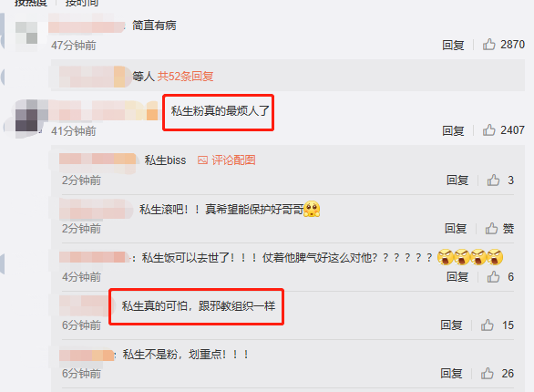The height and width of the screenshot is (392, 534).
Task: Switch to 按热度 sorting tab
Action: coord(31,3)
